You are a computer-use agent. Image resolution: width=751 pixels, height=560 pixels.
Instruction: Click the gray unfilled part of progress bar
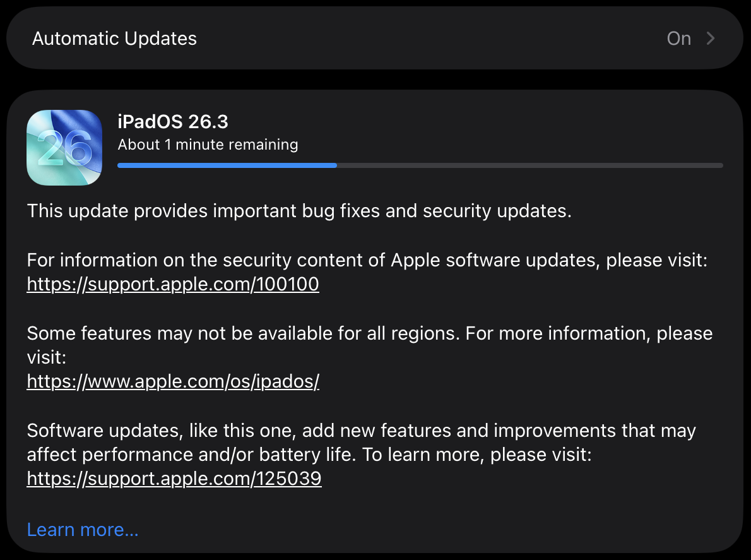(x=530, y=165)
